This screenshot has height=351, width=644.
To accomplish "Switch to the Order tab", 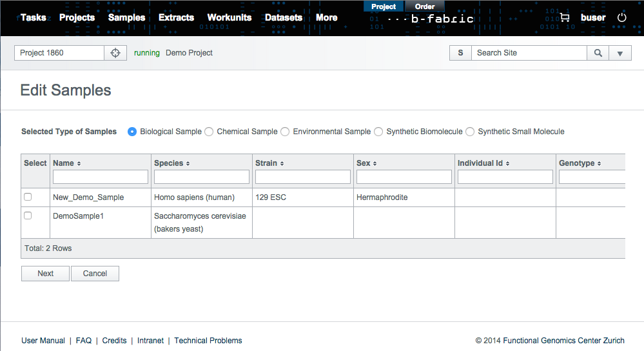I will click(425, 6).
